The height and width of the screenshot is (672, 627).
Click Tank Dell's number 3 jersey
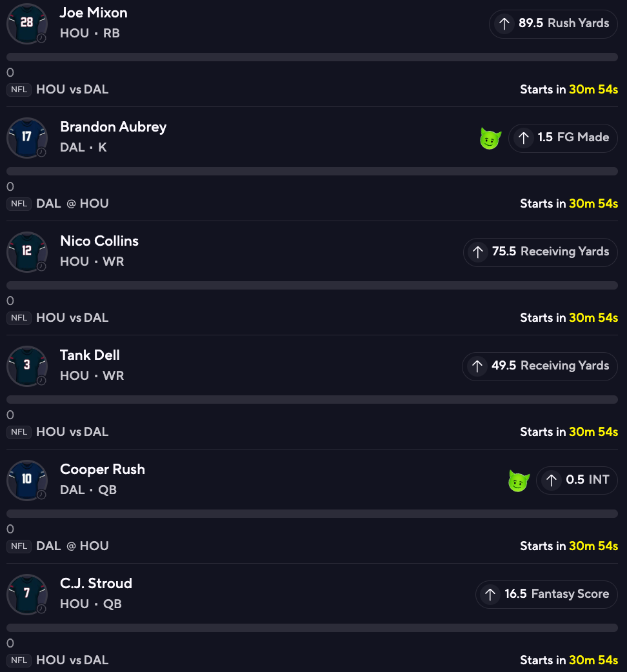click(x=26, y=366)
